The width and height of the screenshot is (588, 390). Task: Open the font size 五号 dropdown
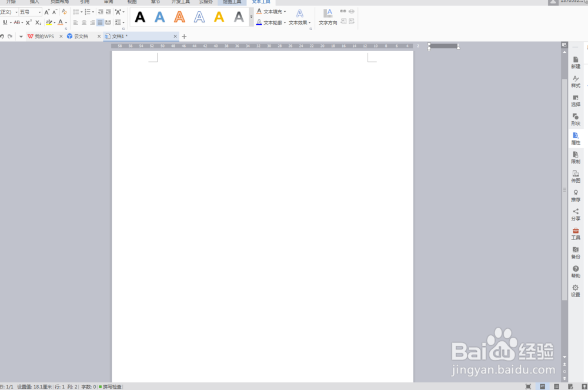point(40,12)
